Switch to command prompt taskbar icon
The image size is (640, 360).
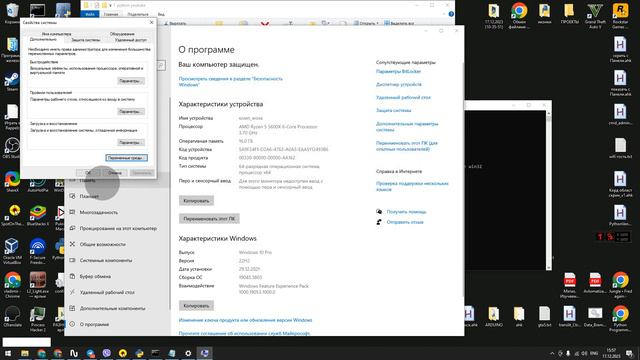tap(156, 353)
